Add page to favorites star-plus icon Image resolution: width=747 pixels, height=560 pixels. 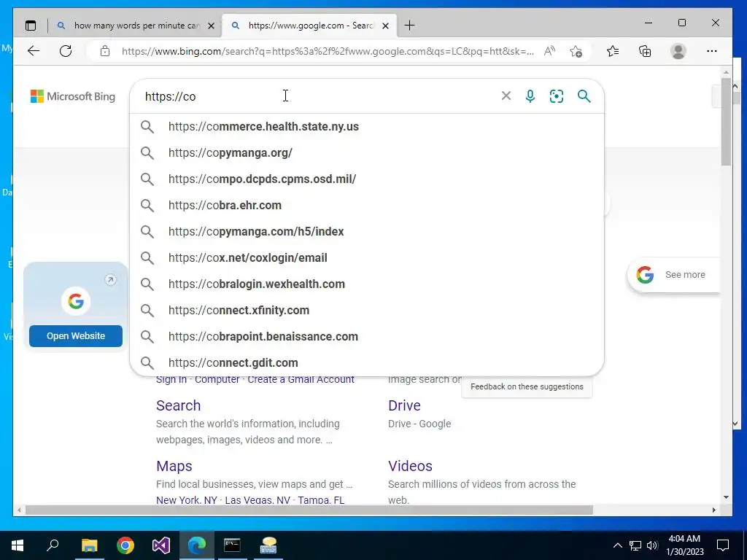[576, 51]
